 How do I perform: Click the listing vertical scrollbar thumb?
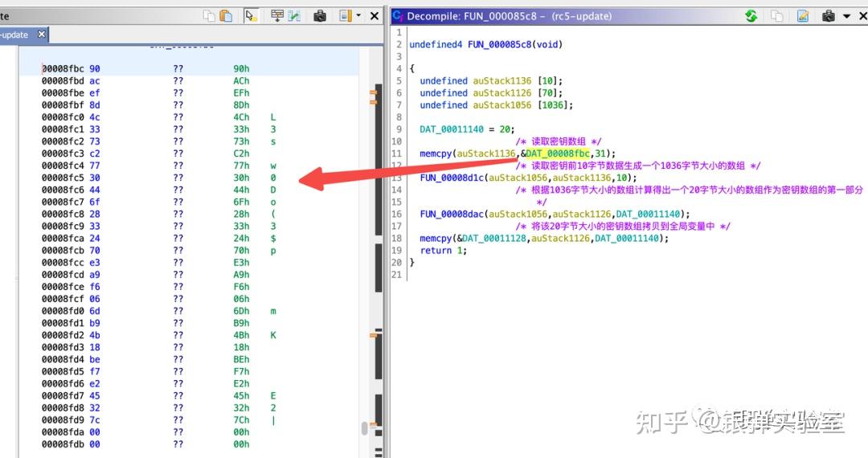pos(364,429)
